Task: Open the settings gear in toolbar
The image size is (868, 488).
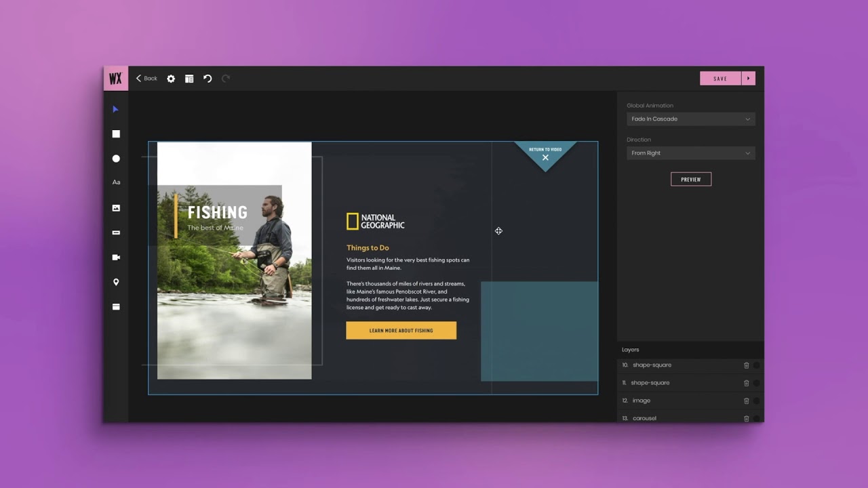Action: click(171, 79)
